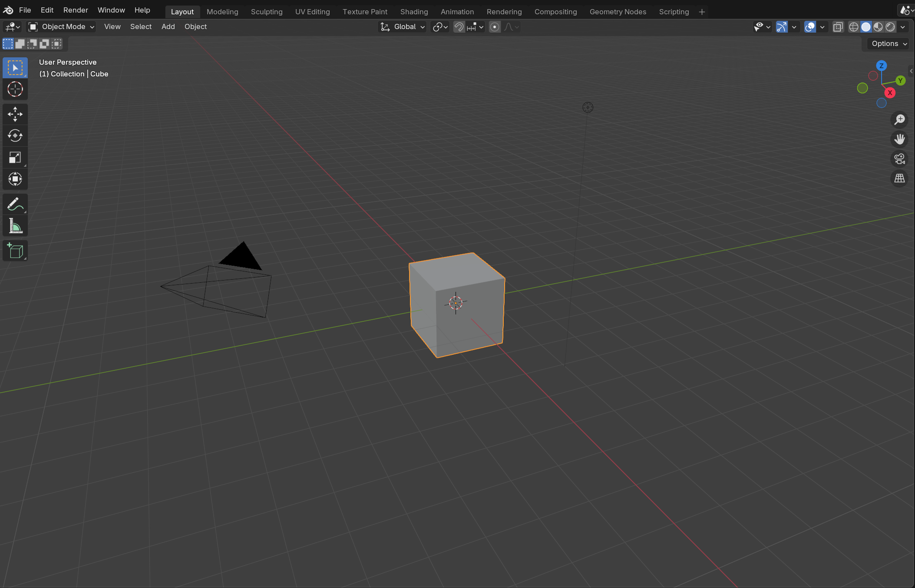This screenshot has width=915, height=588.
Task: Toggle the snap magnet
Action: (459, 27)
